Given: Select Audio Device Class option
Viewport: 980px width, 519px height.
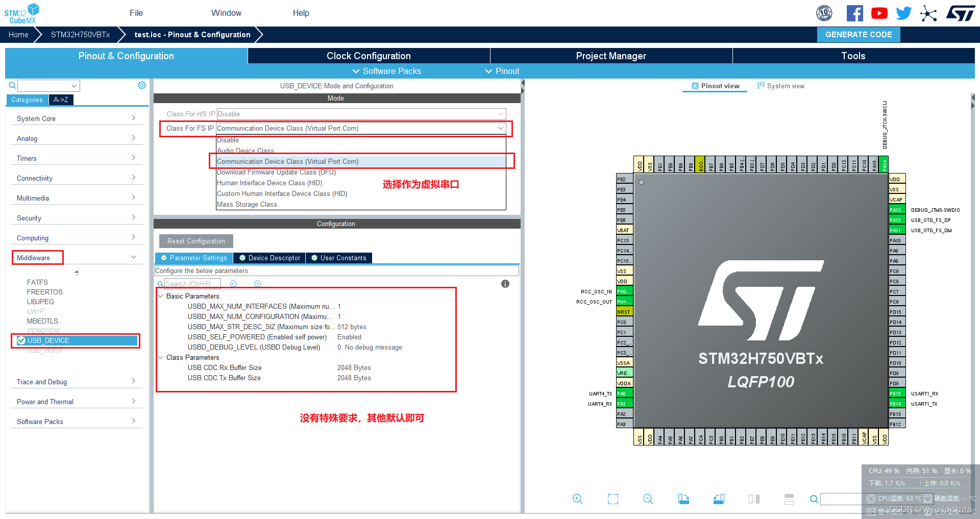Looking at the screenshot, I should pyautogui.click(x=361, y=151).
